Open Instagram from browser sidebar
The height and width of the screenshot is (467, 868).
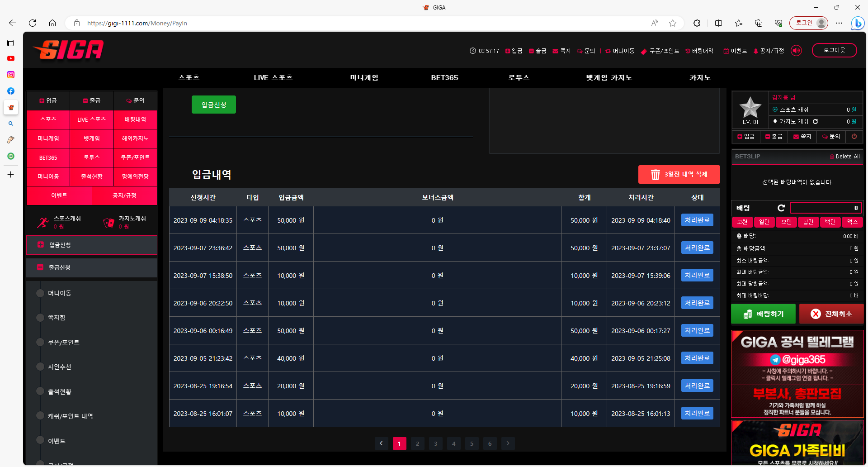(x=11, y=75)
